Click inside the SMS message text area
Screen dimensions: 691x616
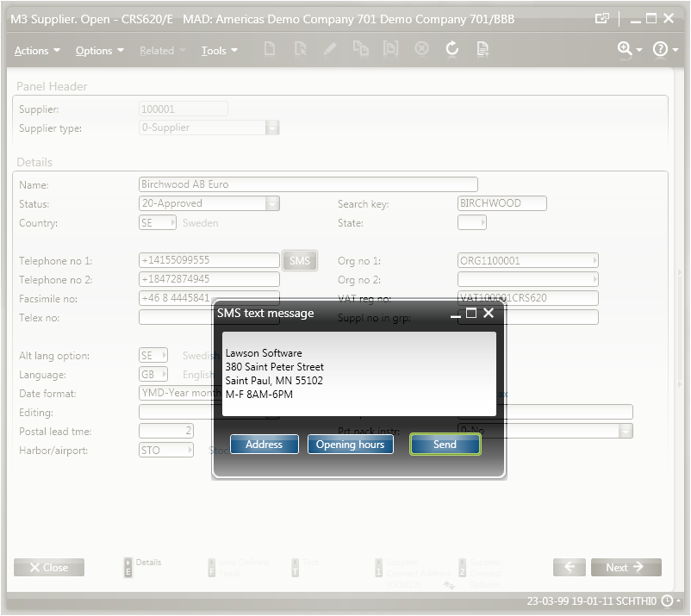[x=358, y=374]
